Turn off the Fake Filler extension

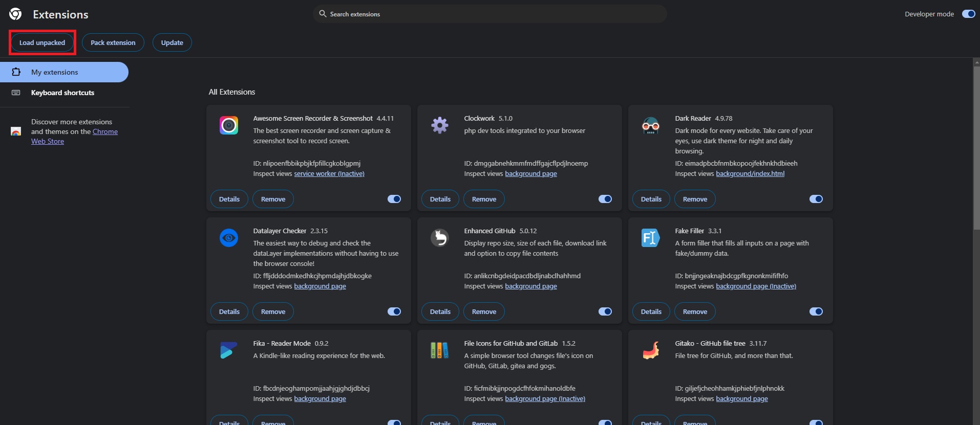point(816,311)
